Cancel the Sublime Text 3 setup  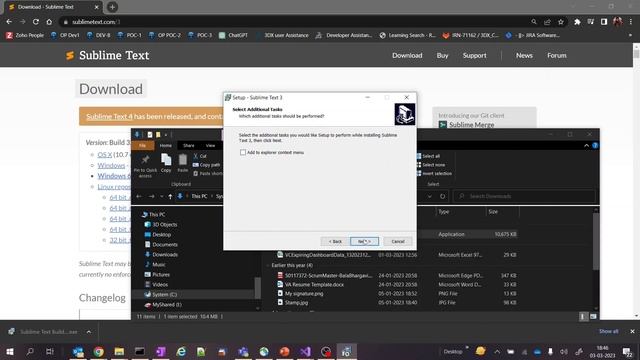tap(398, 241)
